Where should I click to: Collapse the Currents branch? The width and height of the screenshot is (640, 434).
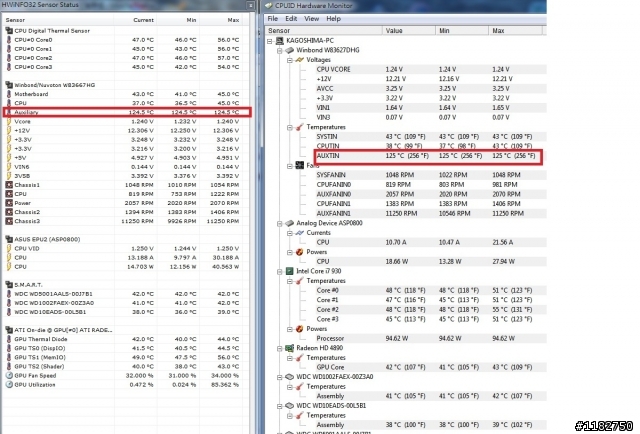pyautogui.click(x=289, y=233)
